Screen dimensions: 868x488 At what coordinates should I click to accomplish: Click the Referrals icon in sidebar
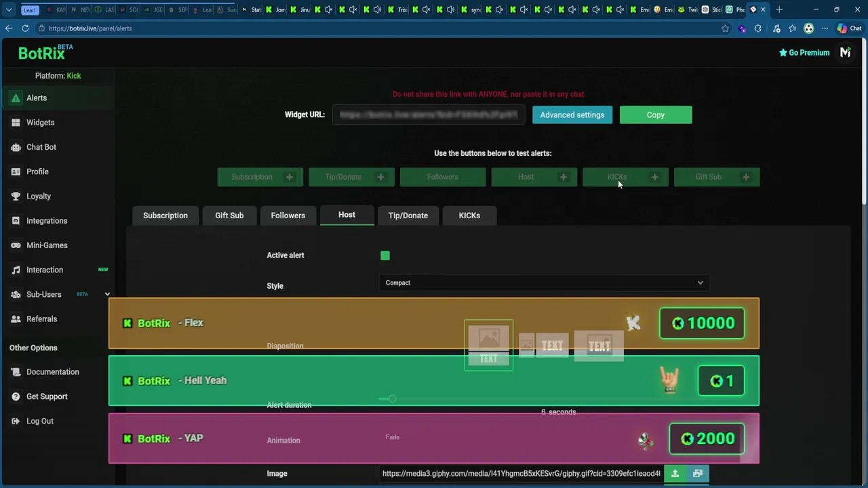click(16, 319)
